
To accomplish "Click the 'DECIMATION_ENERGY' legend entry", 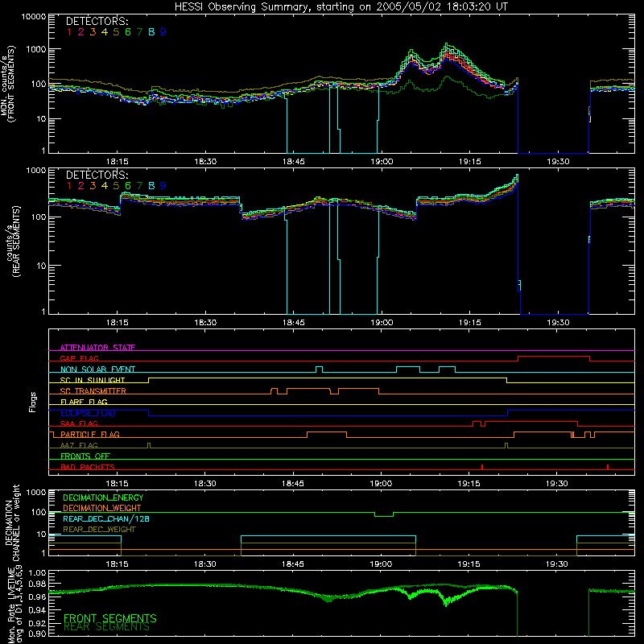I will coord(103,497).
